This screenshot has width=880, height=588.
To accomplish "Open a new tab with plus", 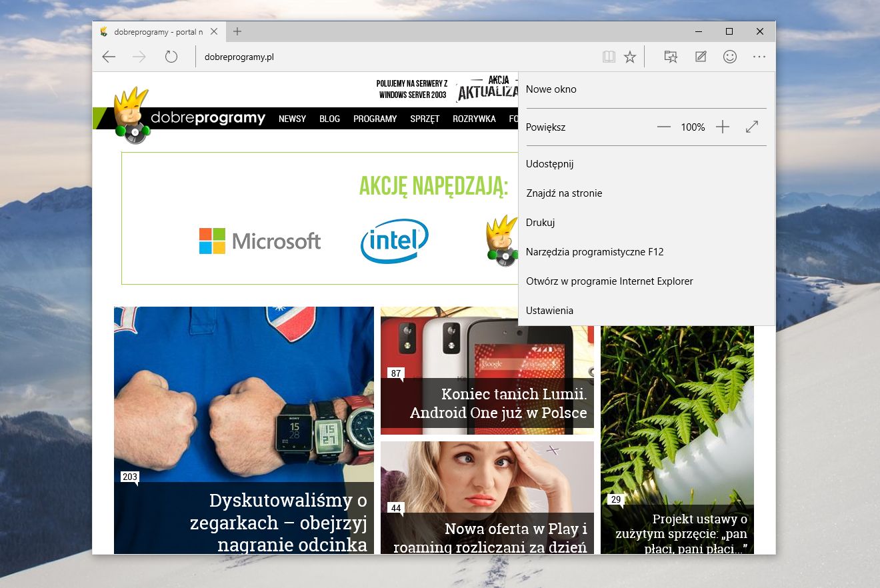I will (237, 31).
